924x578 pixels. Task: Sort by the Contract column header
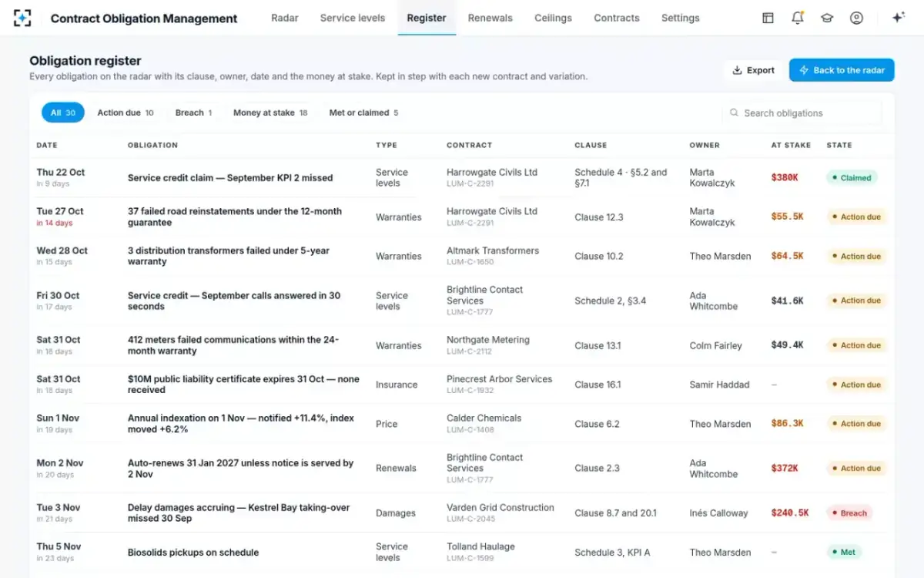tap(469, 145)
